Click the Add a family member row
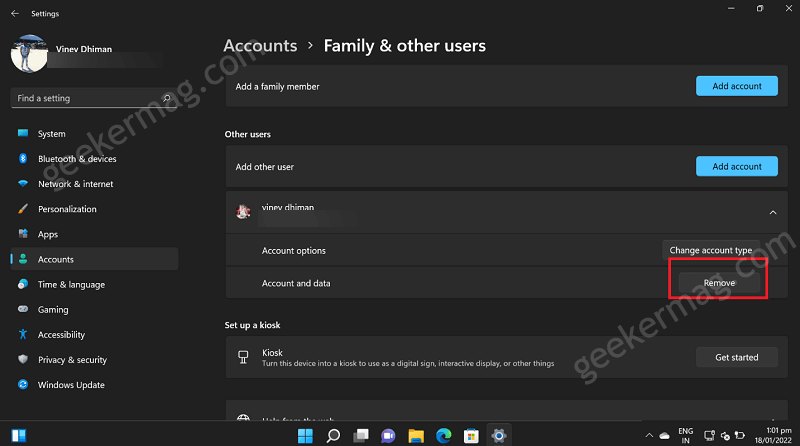800x446 pixels. coord(507,86)
